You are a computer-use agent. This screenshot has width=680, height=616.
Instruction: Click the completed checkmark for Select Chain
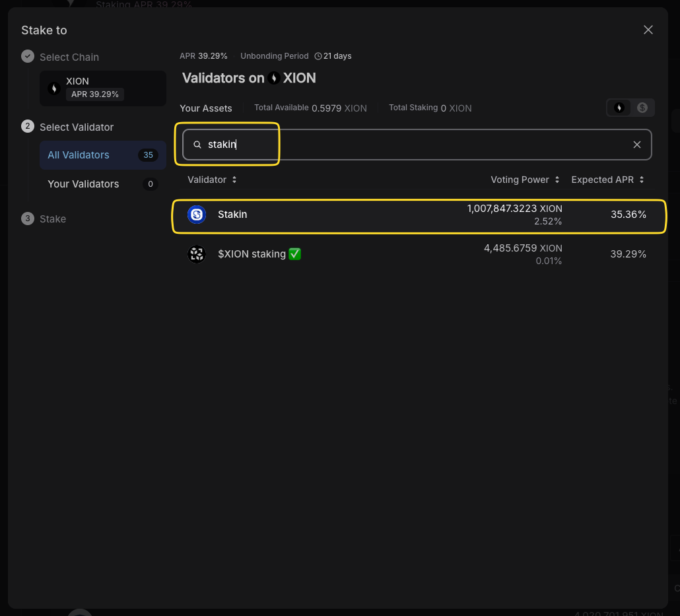(28, 56)
